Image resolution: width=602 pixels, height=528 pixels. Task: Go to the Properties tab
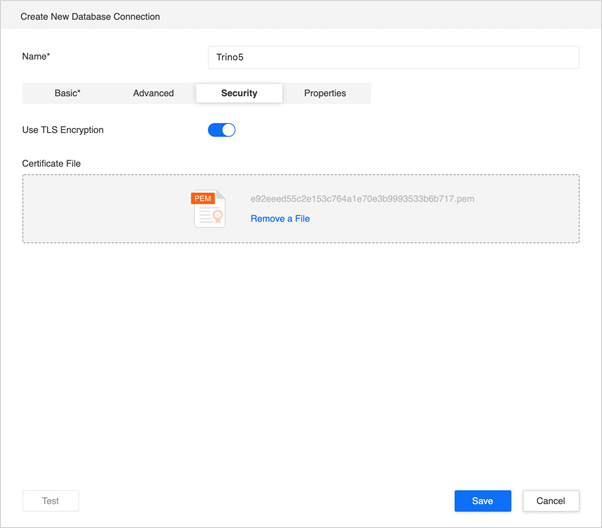[x=325, y=93]
